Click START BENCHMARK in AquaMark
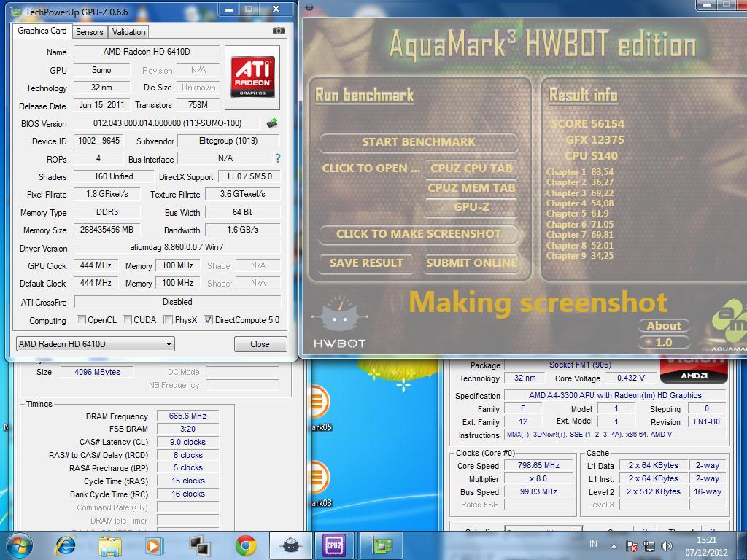Screen dimensions: 747x560 click(418, 142)
